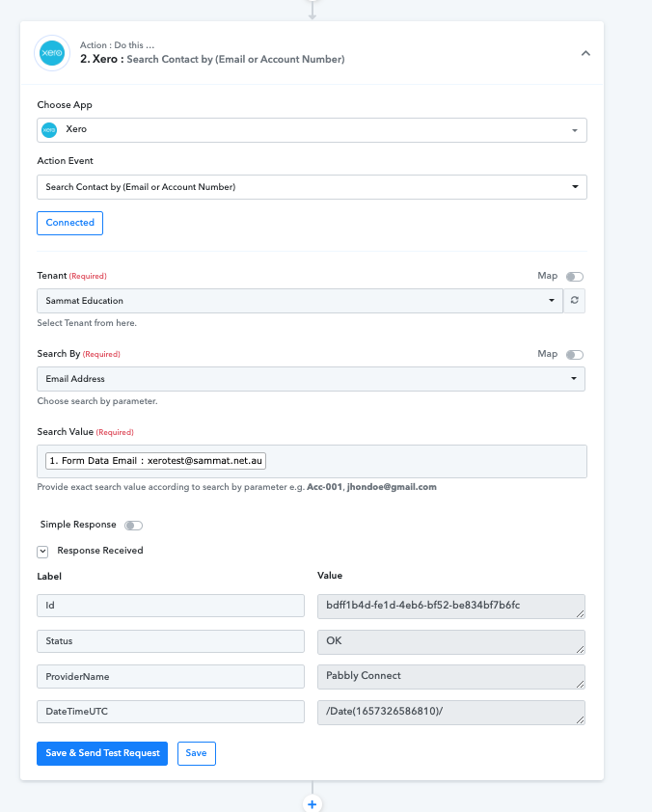Collapse the Xero action step with chevron
The image size is (652, 812).
(x=585, y=53)
